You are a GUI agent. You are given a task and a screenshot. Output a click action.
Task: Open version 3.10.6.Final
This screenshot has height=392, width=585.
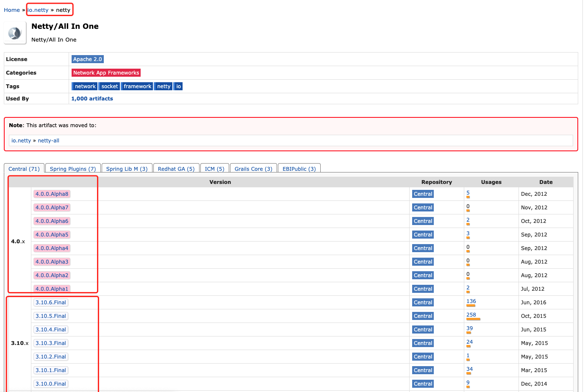(51, 303)
